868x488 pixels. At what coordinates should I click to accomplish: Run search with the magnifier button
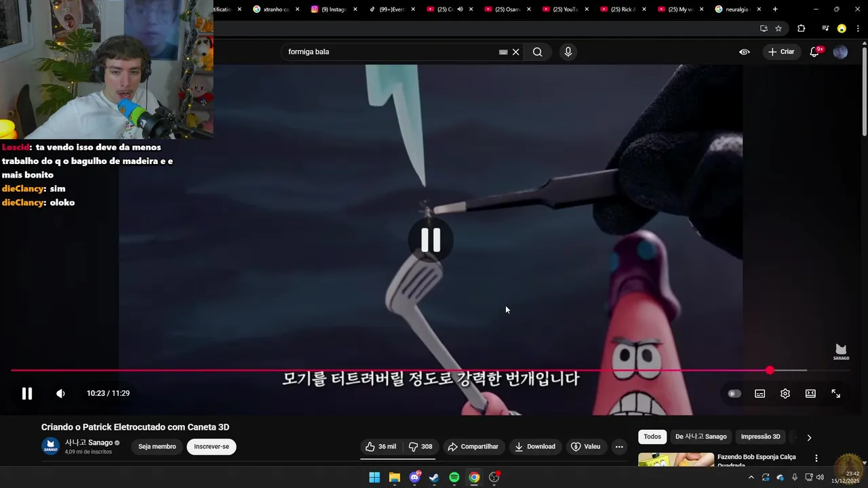(538, 52)
